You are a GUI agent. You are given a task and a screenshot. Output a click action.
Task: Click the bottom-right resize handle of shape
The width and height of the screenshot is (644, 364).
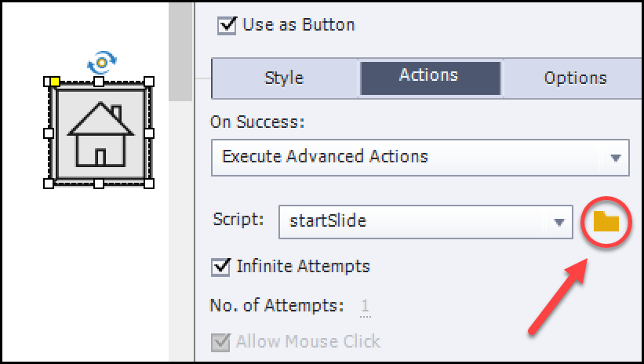click(149, 184)
